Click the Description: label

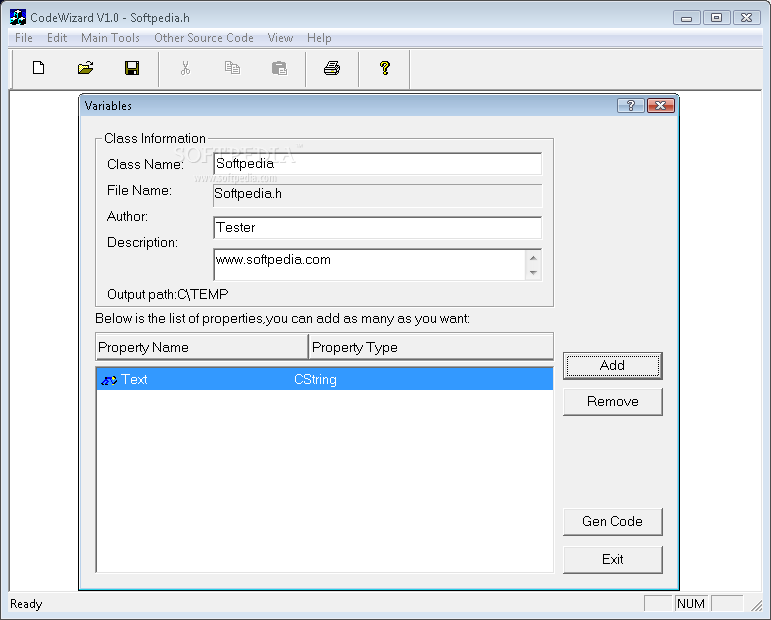click(x=143, y=242)
